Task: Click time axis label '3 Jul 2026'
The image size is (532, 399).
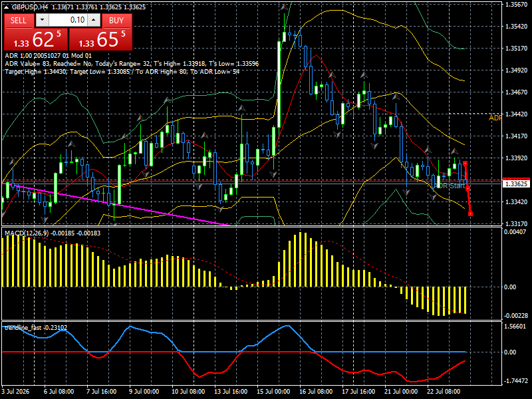Action: (15, 392)
